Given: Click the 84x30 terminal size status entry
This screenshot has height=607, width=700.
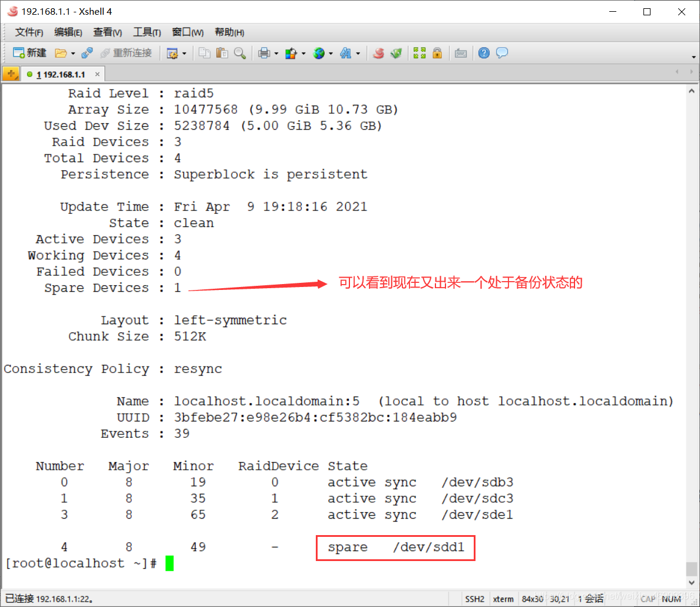Looking at the screenshot, I should point(533,599).
